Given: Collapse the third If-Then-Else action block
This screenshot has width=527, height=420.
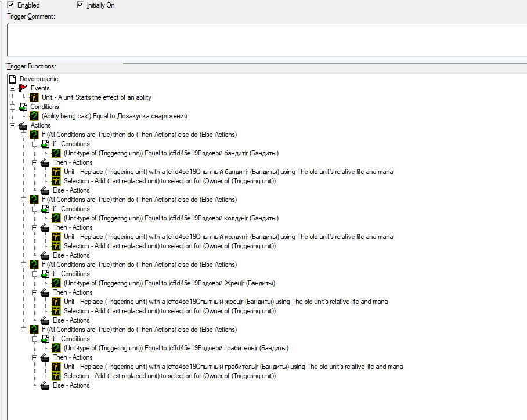Looking at the screenshot, I should click(x=24, y=265).
